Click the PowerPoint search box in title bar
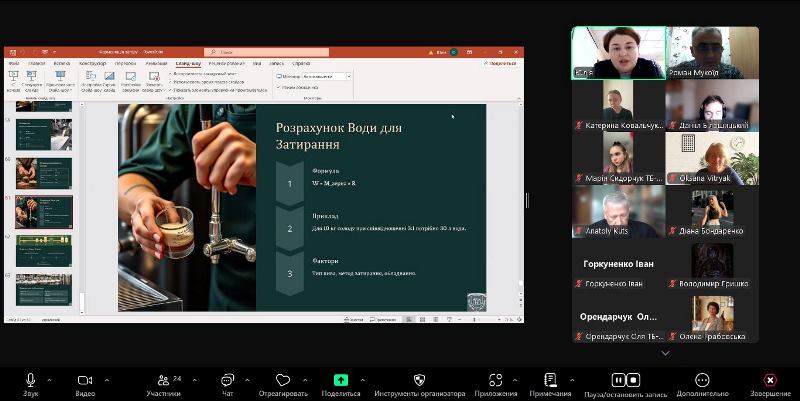 266,52
